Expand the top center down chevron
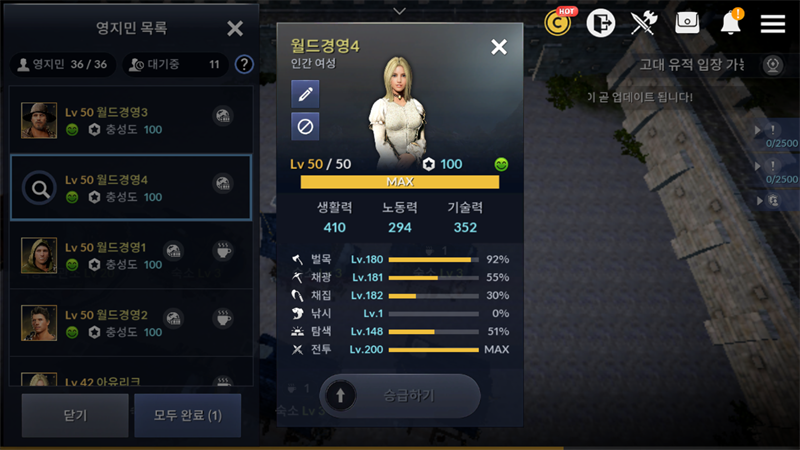Image resolution: width=800 pixels, height=450 pixels. (399, 11)
